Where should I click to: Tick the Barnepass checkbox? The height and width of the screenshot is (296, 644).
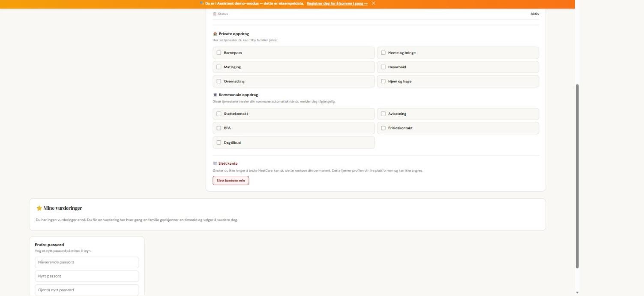[x=219, y=53]
